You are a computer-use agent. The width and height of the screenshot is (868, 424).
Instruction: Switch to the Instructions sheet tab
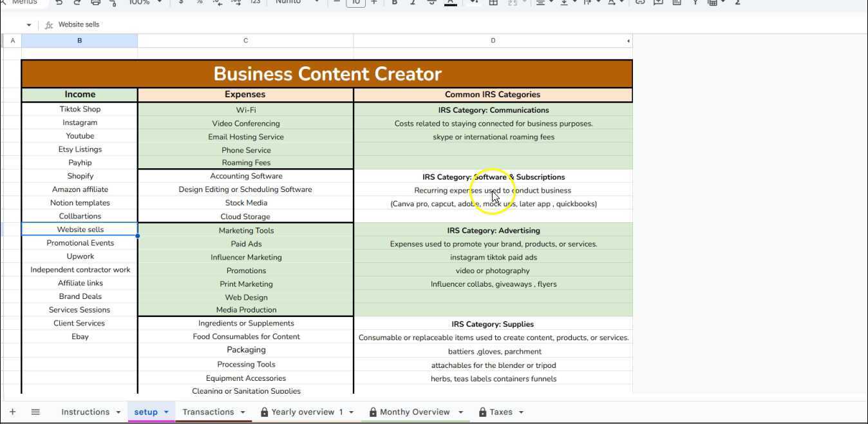pos(85,412)
